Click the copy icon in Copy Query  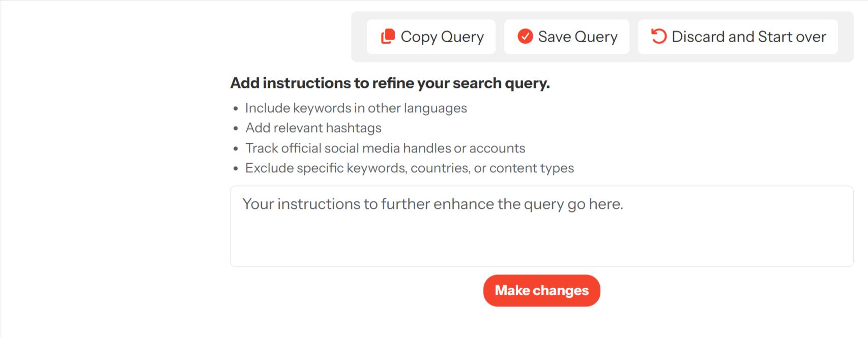click(388, 37)
